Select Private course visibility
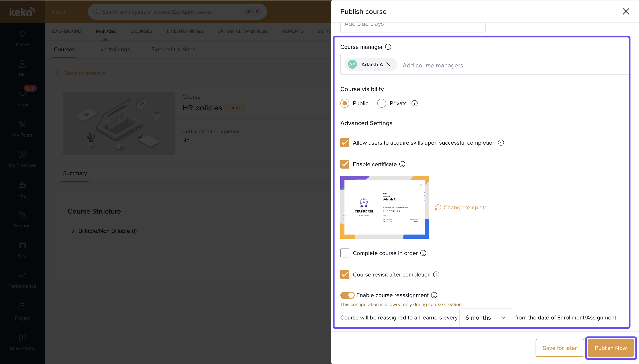Viewport: 639px width, 364px height. 382,103
